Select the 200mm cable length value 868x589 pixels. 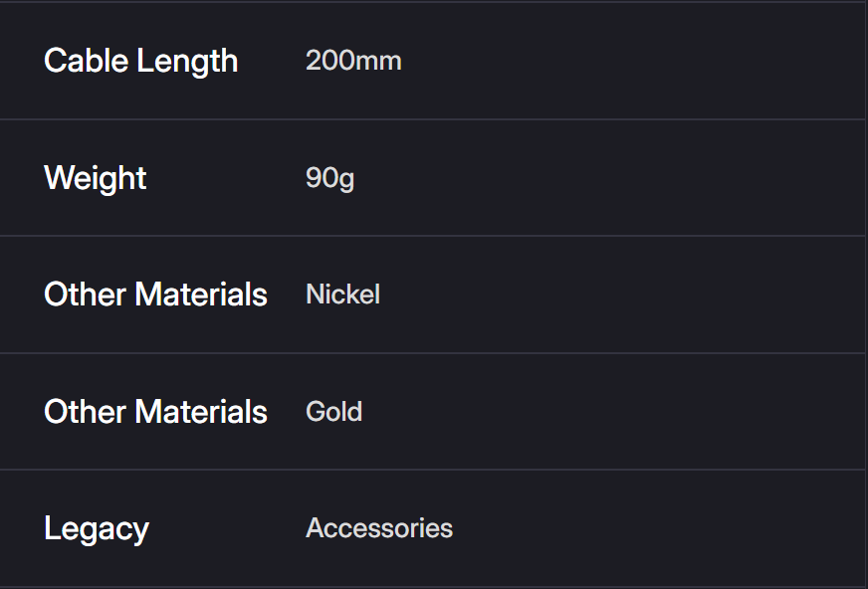pyautogui.click(x=353, y=61)
